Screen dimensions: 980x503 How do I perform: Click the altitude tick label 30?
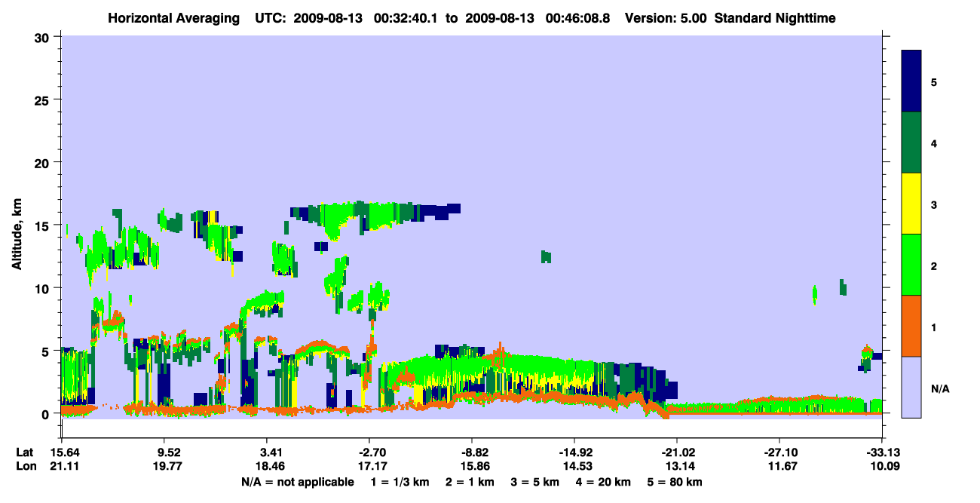(44, 37)
